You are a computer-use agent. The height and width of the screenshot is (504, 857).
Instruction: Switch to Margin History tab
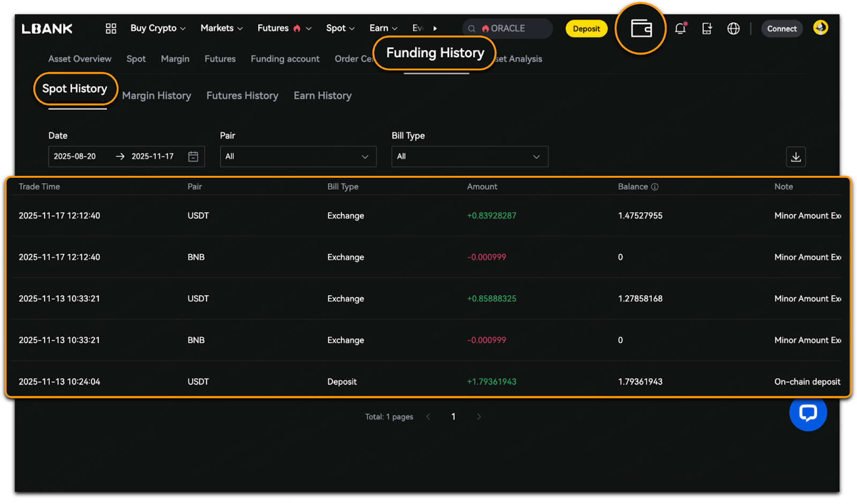[156, 96]
